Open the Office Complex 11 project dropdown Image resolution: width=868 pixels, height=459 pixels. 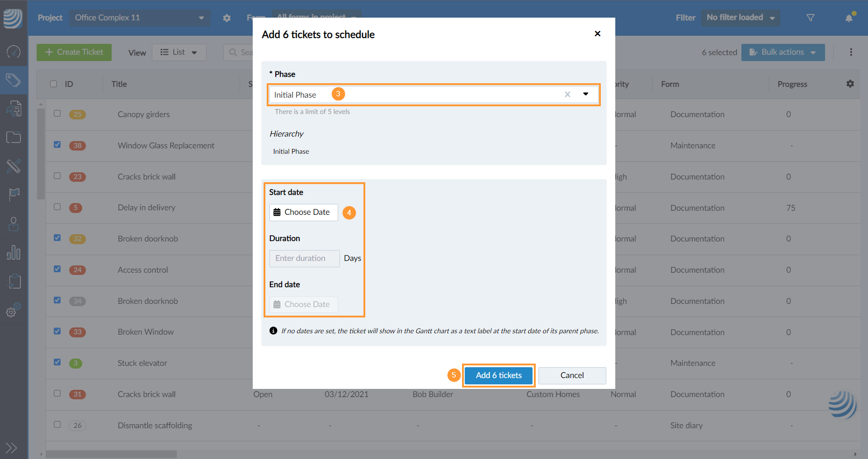tap(139, 18)
